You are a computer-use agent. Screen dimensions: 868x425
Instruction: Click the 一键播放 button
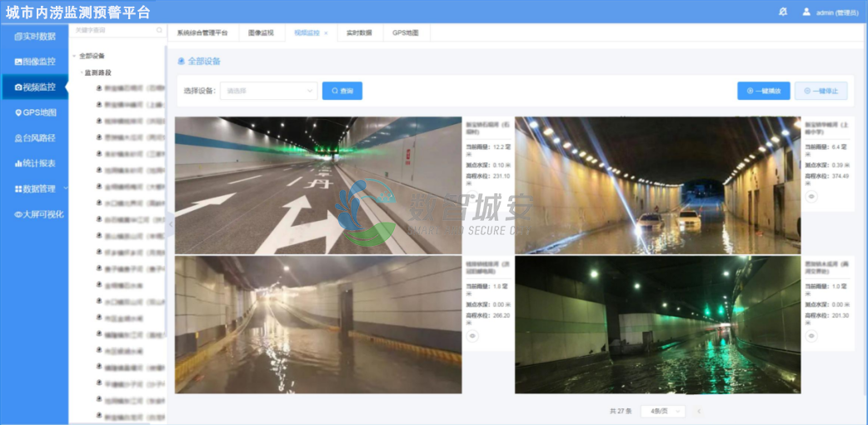click(x=763, y=91)
